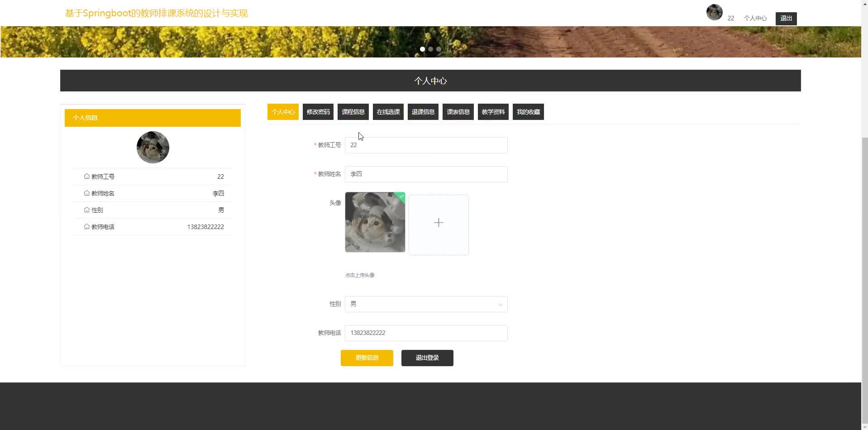Open 个人中心 link in the header
This screenshot has width=868, height=430.
755,19
